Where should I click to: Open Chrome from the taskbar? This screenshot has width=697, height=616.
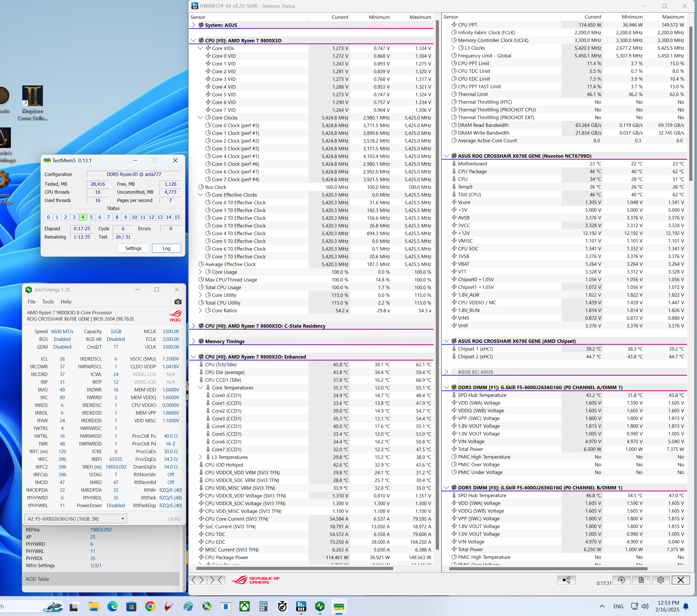[150, 607]
